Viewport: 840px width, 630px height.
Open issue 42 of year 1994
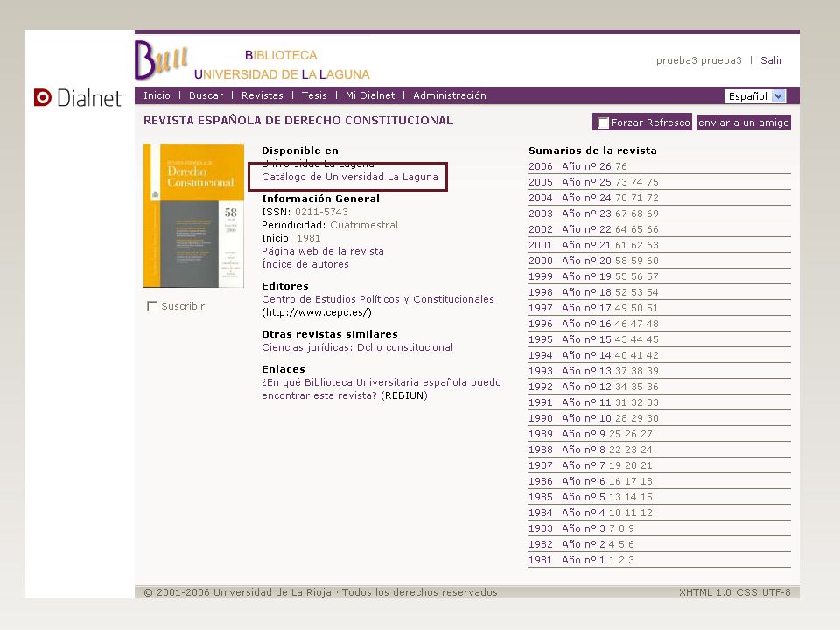point(653,356)
